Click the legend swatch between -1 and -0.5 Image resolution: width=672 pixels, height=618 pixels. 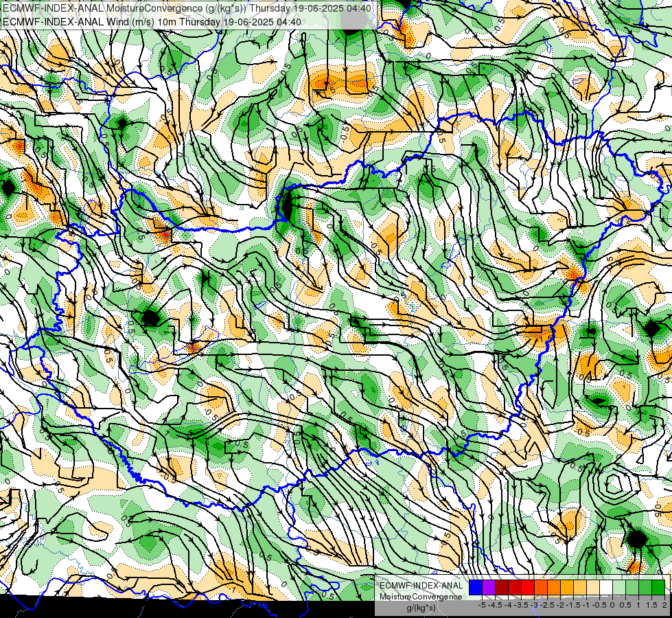(x=593, y=587)
